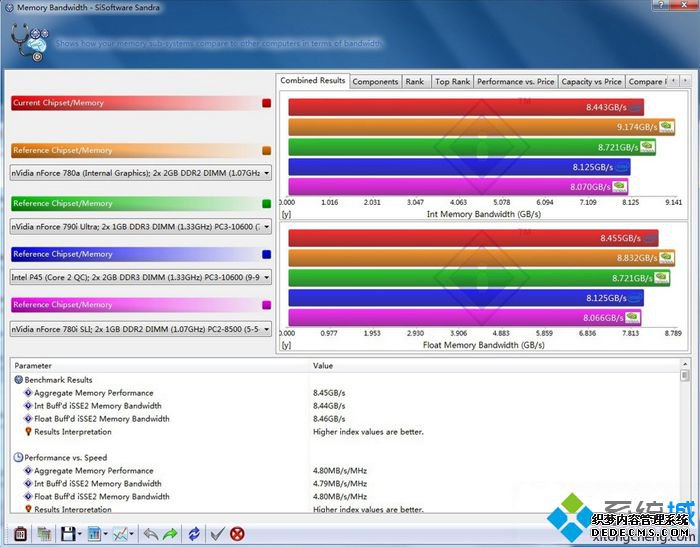700x547 pixels.
Task: Switch to the Components tab
Action: click(x=375, y=82)
